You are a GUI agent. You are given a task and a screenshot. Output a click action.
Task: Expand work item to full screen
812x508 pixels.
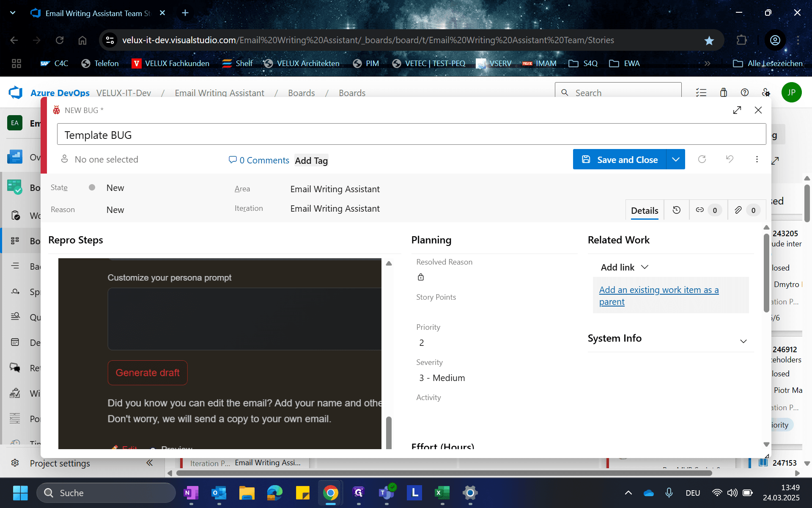coord(737,110)
